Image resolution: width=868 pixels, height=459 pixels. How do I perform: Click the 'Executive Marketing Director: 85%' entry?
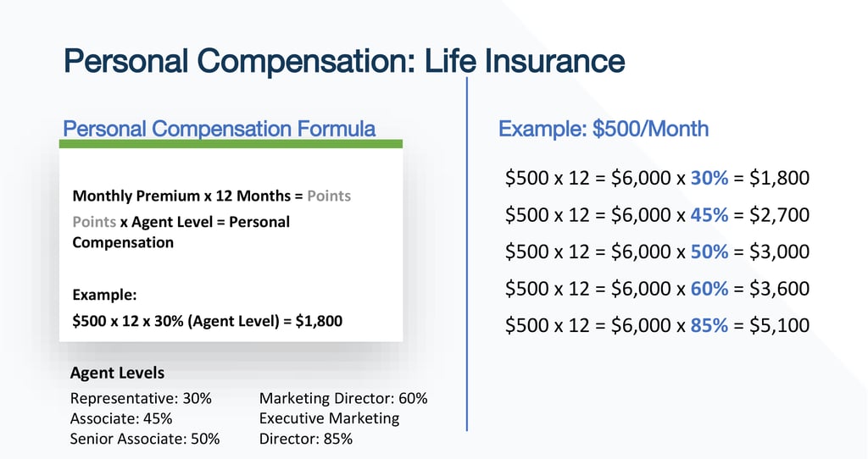click(329, 429)
